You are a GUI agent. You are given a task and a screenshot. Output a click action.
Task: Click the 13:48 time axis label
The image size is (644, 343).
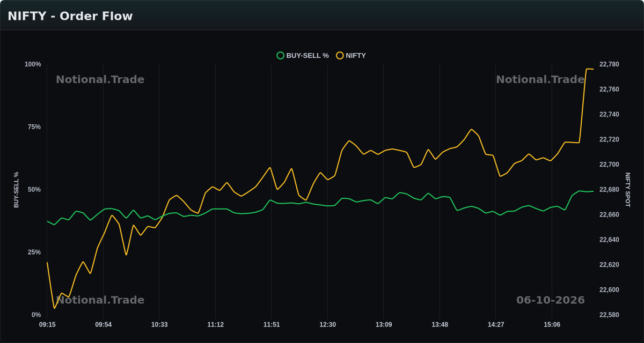(x=440, y=325)
